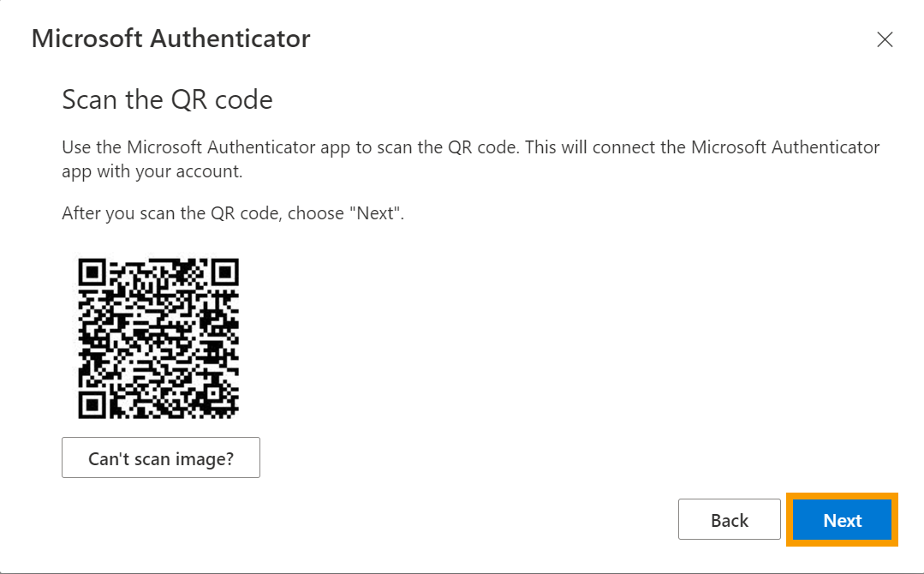Screen dimensions: 924x574
Task: Click the word "Microsoft" in the title
Action: [x=86, y=39]
